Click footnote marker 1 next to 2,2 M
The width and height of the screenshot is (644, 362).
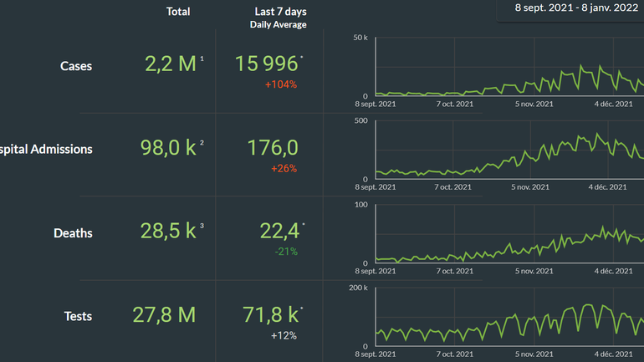(x=202, y=59)
